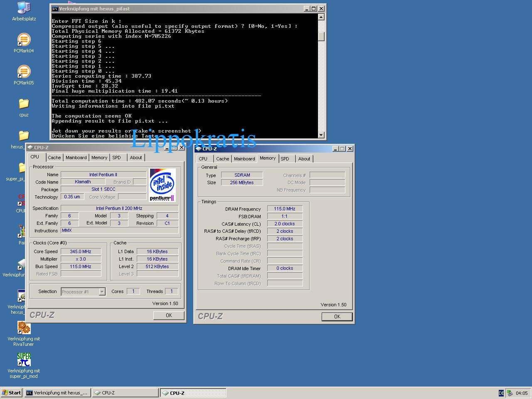
Task: Switch to Mainboard tab in left CPU-Z
Action: tap(76, 158)
